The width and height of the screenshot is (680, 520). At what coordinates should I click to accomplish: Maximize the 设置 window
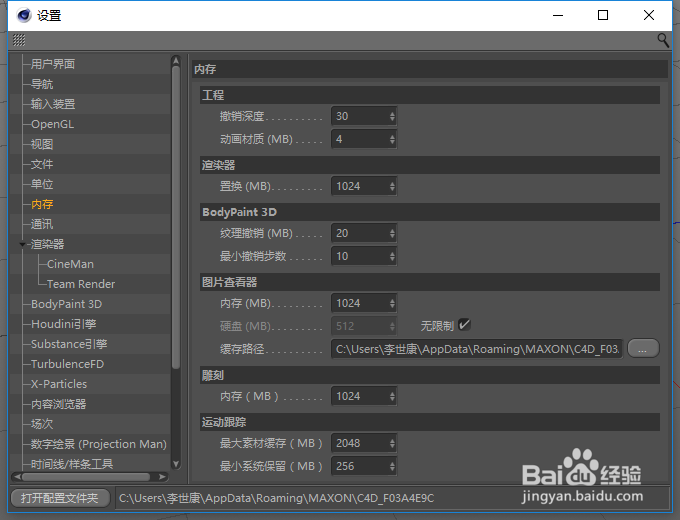point(603,16)
